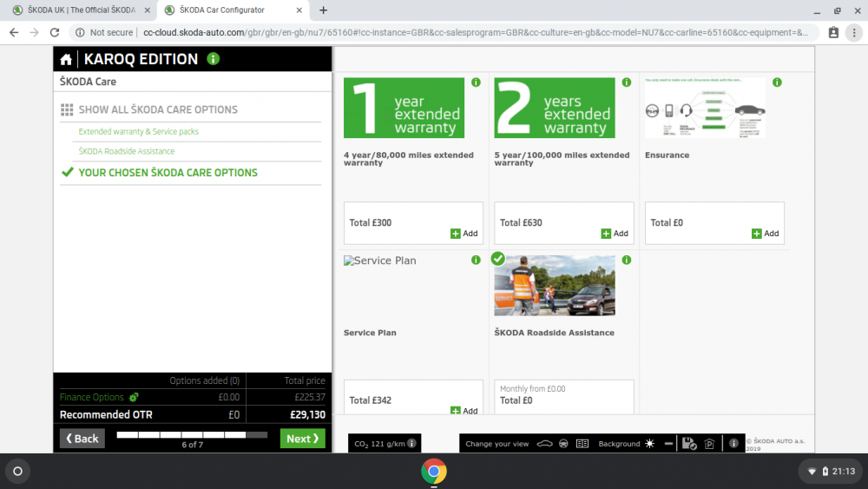Show info for 2 years extended warranty
The image size is (868, 489).
(627, 83)
